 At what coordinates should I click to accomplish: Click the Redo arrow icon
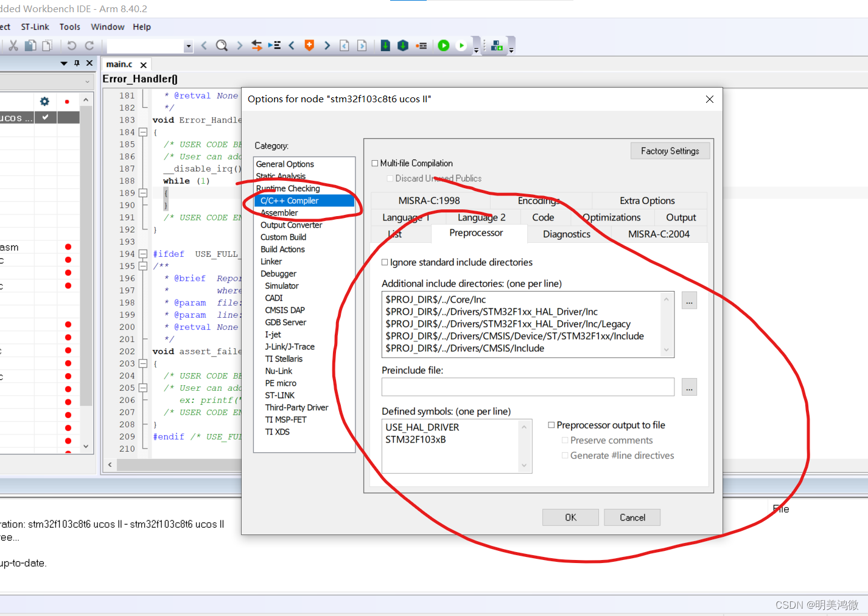(89, 45)
